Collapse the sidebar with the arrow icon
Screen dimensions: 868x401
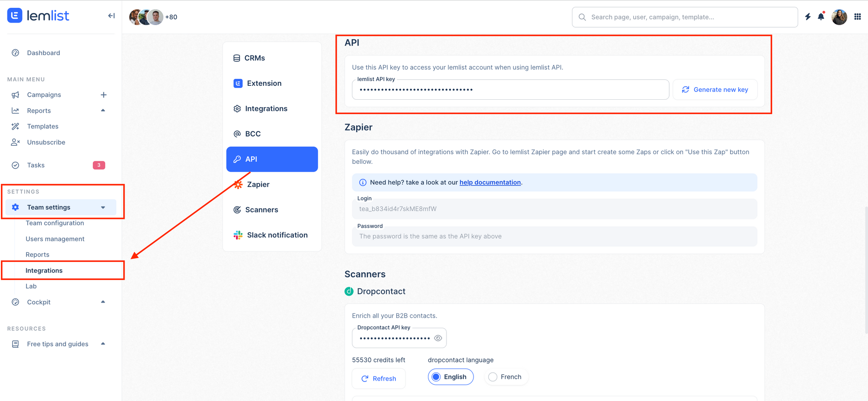point(112,16)
